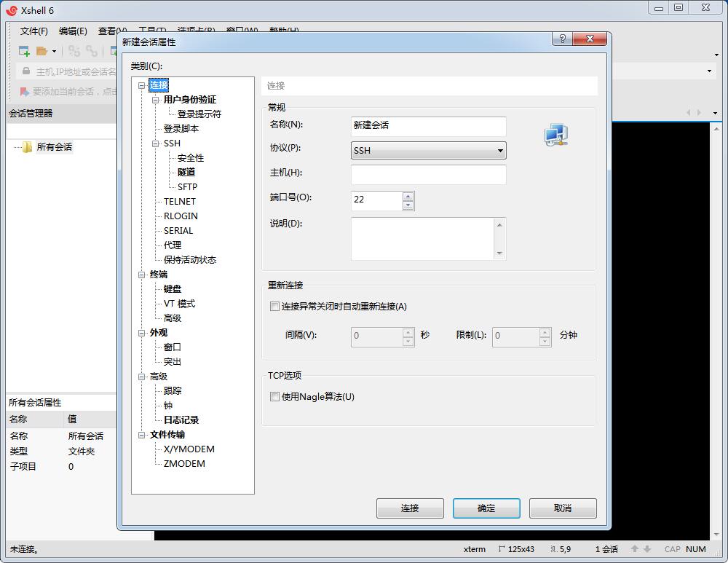Click the 主机(H) input field
This screenshot has height=563, width=728.
click(x=429, y=175)
